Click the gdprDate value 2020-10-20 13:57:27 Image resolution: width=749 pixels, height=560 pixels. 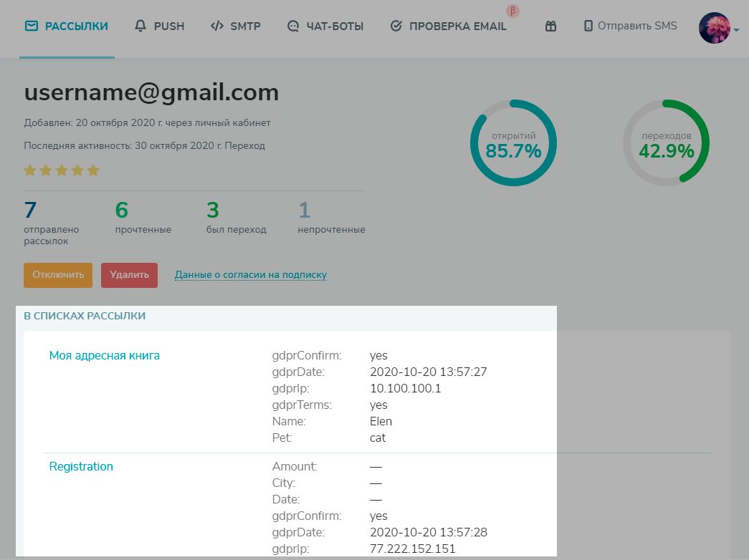[x=429, y=372]
